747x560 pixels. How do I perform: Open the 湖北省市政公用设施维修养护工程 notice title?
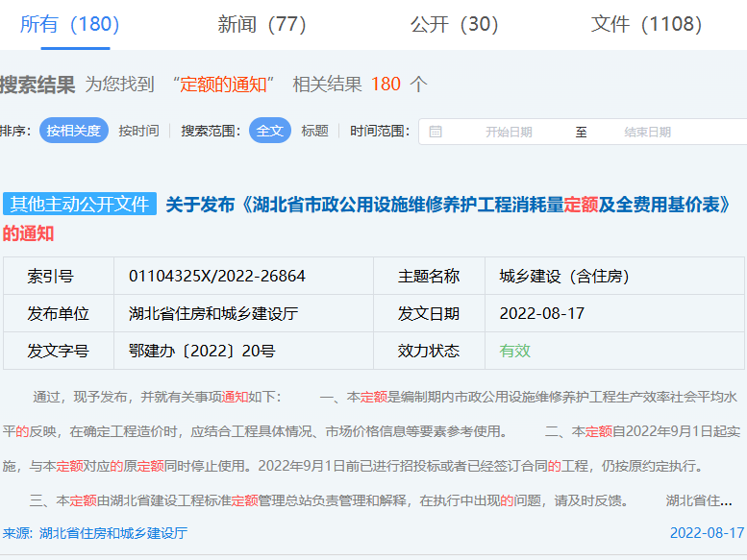pyautogui.click(x=449, y=204)
